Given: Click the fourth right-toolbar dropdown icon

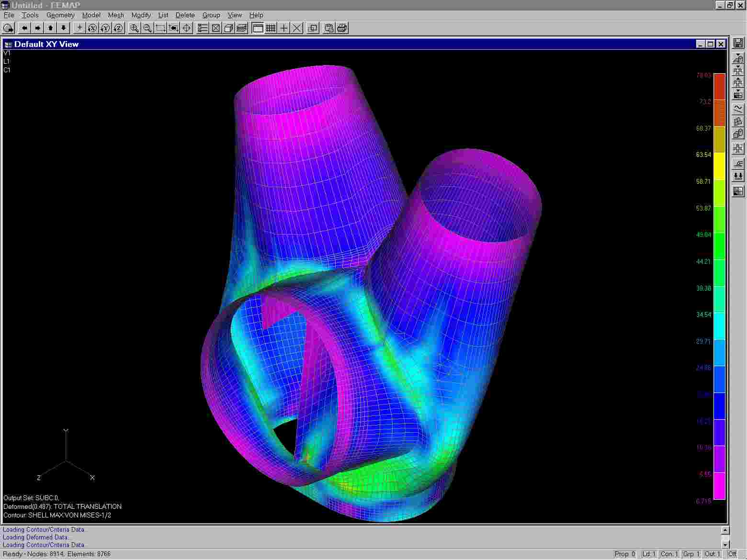Looking at the screenshot, I should [x=738, y=93].
